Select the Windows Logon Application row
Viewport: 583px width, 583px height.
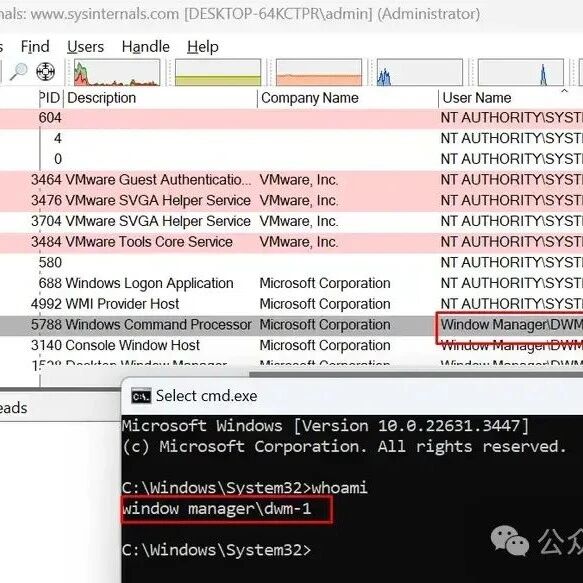292,284
